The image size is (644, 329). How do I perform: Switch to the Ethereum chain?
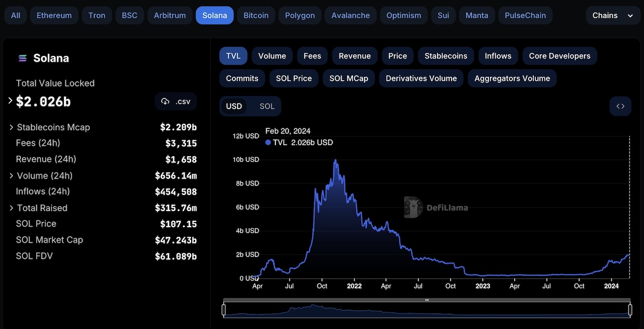pos(54,15)
